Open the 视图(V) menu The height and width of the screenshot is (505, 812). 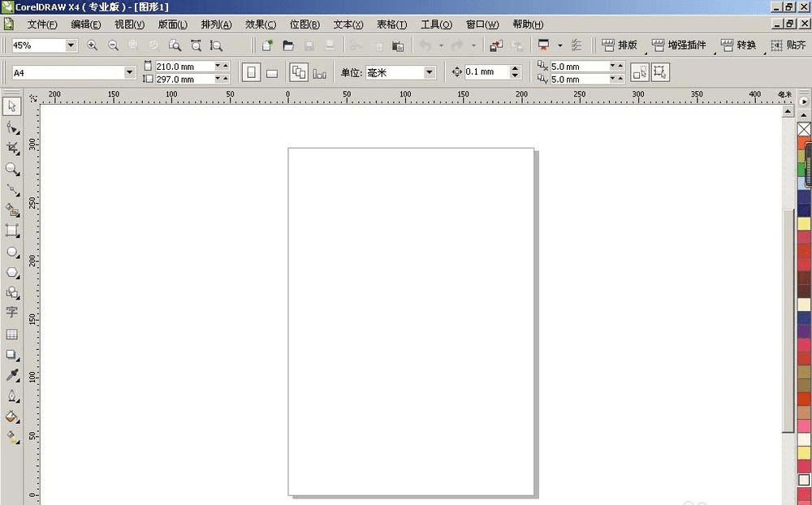[x=129, y=24]
